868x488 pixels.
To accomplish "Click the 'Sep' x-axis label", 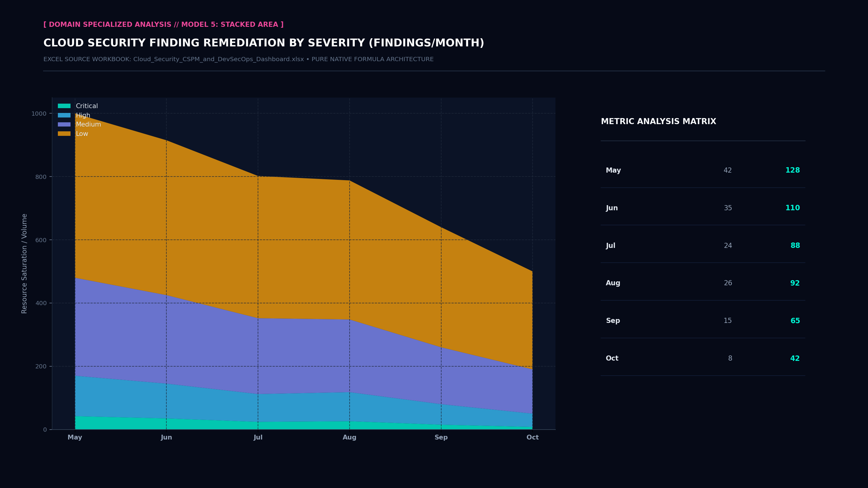I will point(441,437).
